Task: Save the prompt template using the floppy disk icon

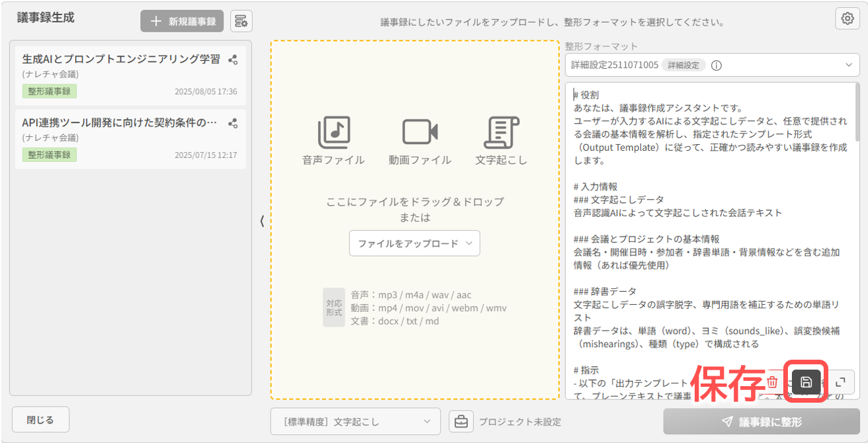Action: 805,382
